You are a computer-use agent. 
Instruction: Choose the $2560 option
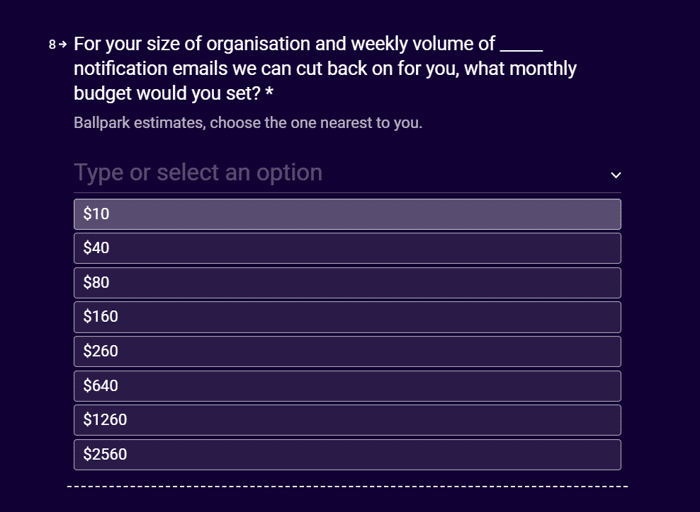click(x=347, y=454)
